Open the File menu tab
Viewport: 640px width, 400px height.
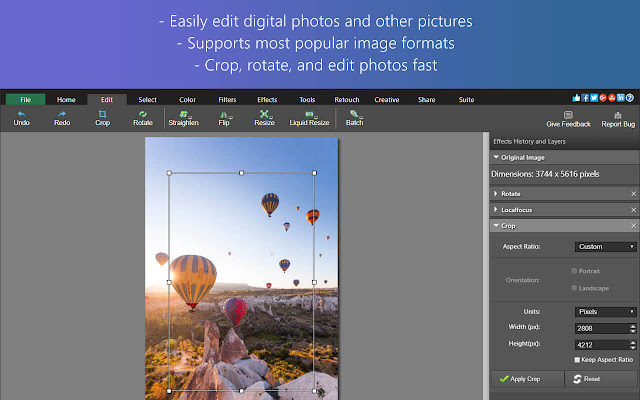coord(25,99)
